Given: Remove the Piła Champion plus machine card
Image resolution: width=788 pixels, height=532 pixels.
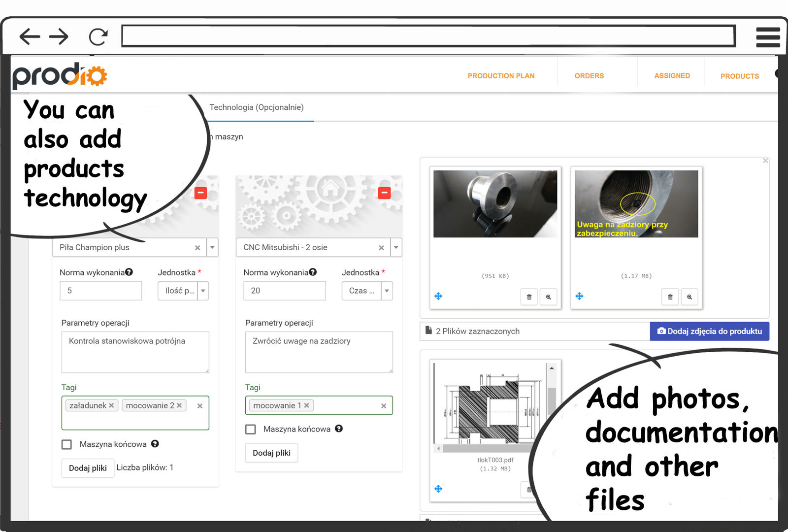Looking at the screenshot, I should click(x=200, y=193).
